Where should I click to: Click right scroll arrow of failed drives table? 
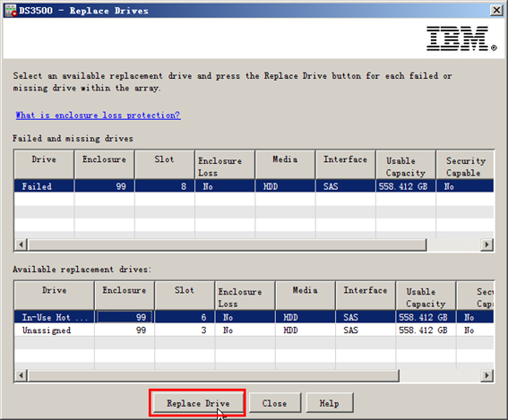point(486,244)
